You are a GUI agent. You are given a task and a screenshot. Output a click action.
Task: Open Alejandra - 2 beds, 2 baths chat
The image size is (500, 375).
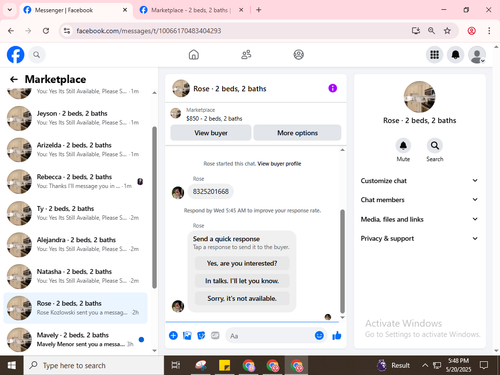point(75,245)
